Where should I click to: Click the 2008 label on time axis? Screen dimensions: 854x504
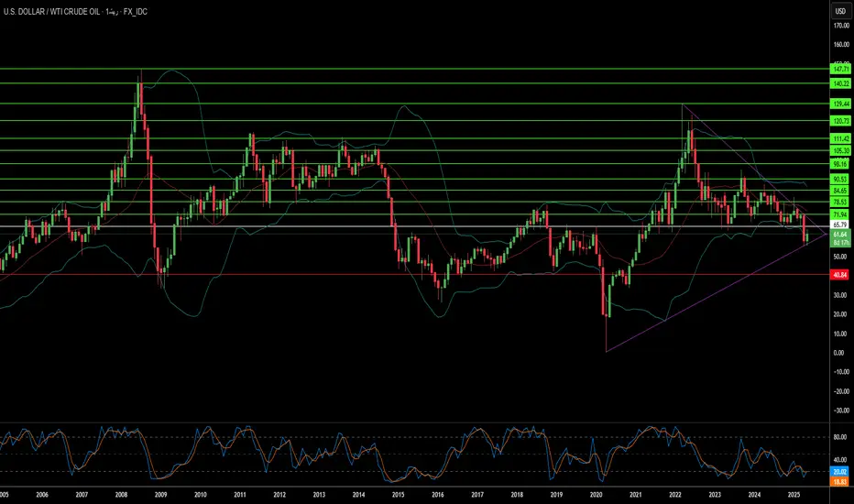click(121, 495)
